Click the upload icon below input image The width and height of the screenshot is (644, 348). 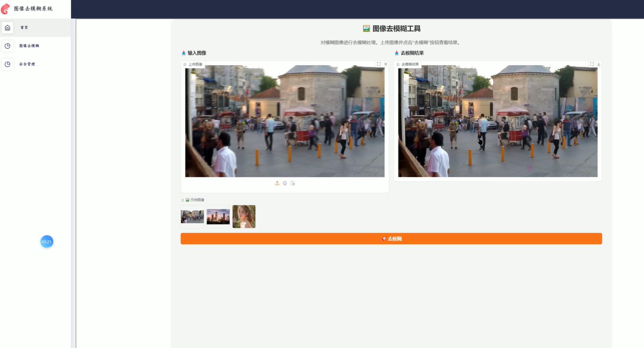277,183
